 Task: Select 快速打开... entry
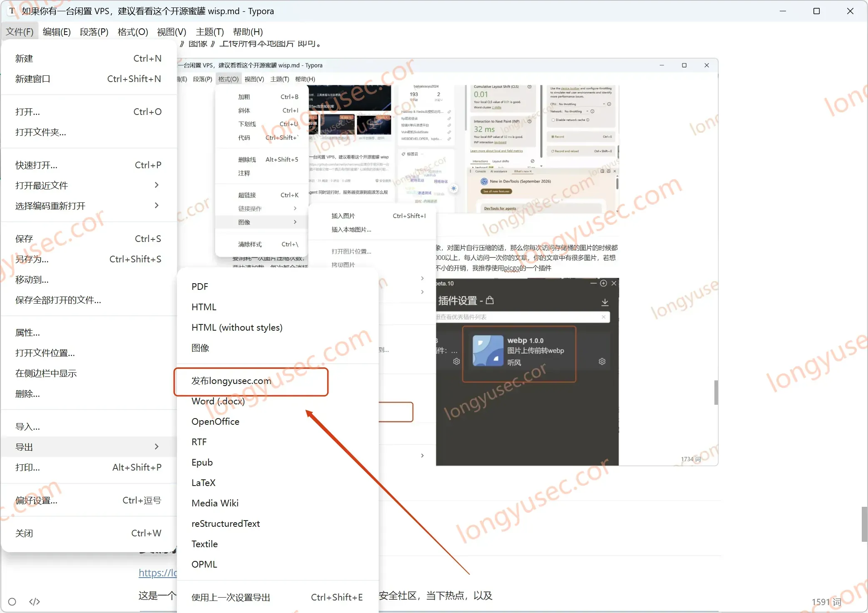point(88,165)
